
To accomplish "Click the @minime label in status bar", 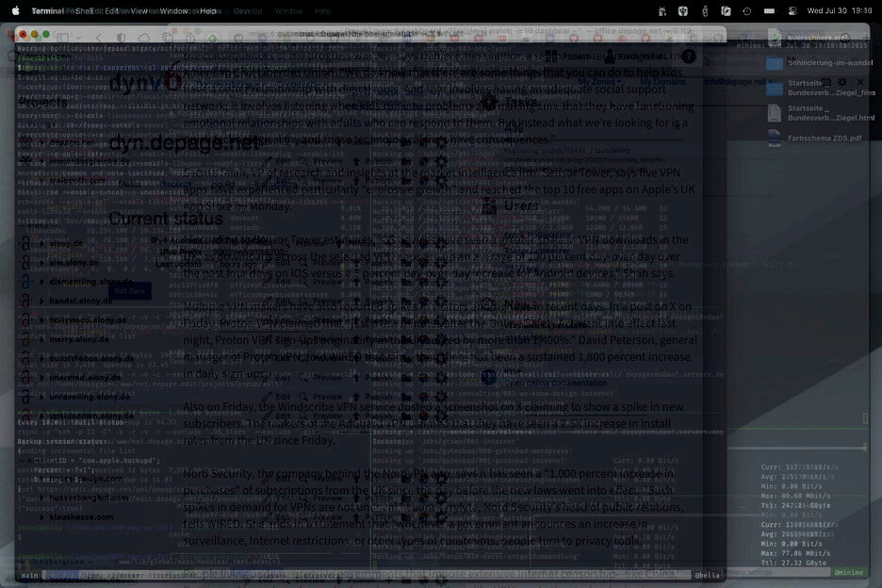I will 848,572.
